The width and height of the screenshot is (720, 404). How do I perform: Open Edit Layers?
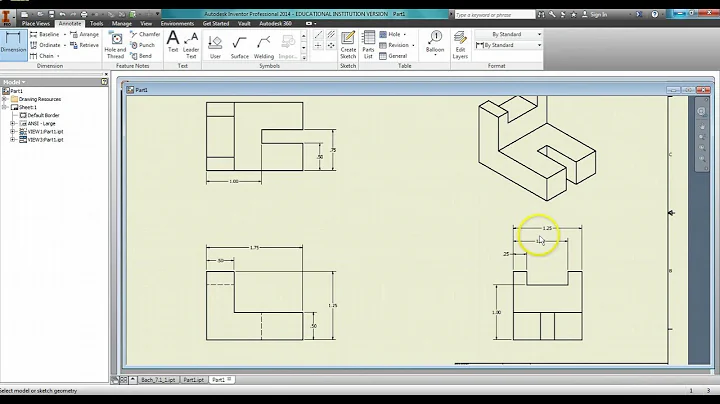pos(460,45)
